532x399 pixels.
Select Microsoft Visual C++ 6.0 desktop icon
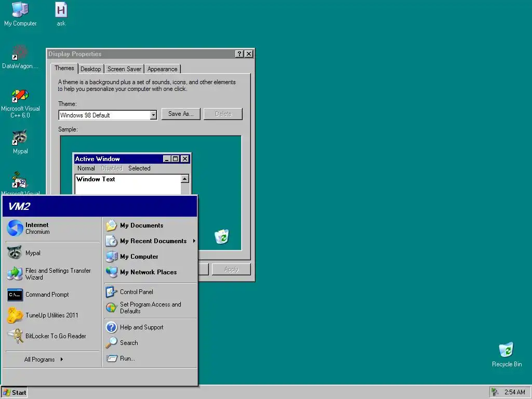click(x=20, y=103)
